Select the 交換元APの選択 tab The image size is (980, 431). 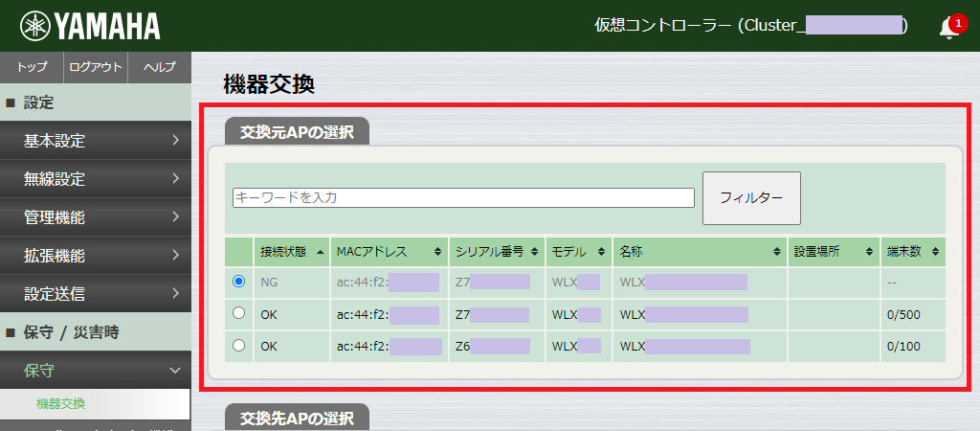coord(297,132)
